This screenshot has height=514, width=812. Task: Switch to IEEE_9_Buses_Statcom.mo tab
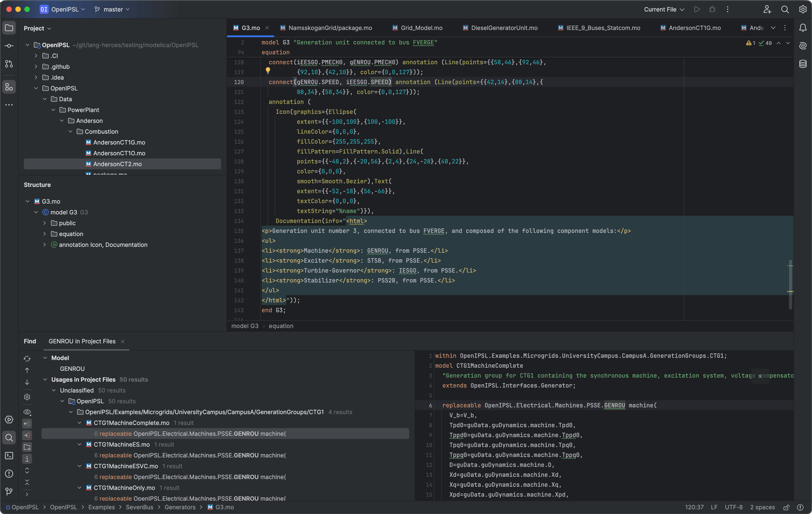[599, 28]
